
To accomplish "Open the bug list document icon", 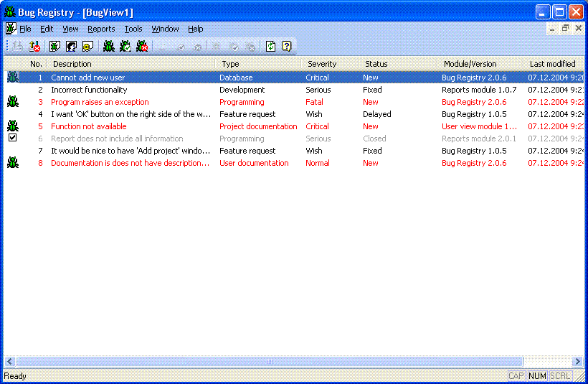I will click(54, 47).
